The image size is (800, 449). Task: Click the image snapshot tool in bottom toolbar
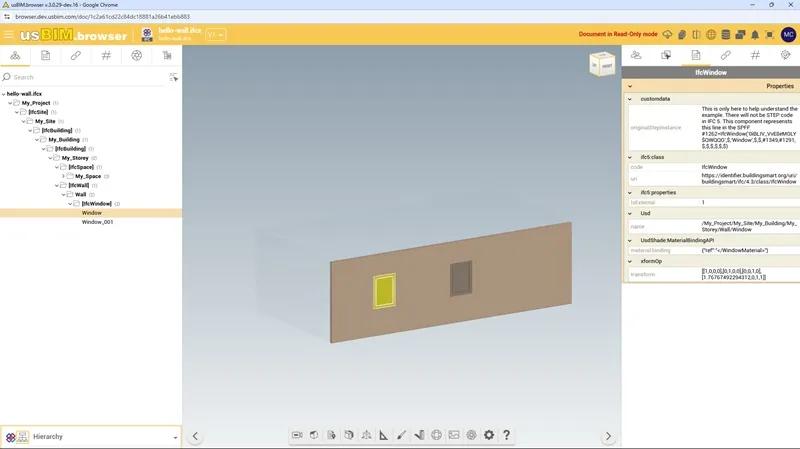tap(454, 435)
